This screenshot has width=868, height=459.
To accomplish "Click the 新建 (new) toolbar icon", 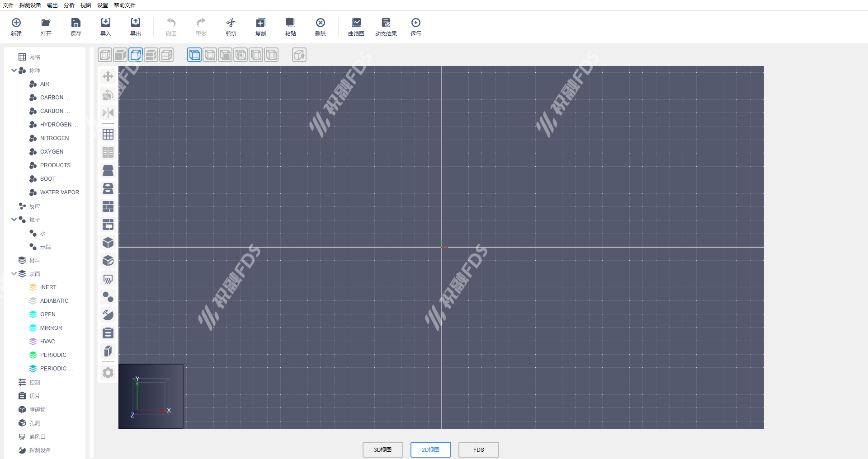I will point(16,27).
